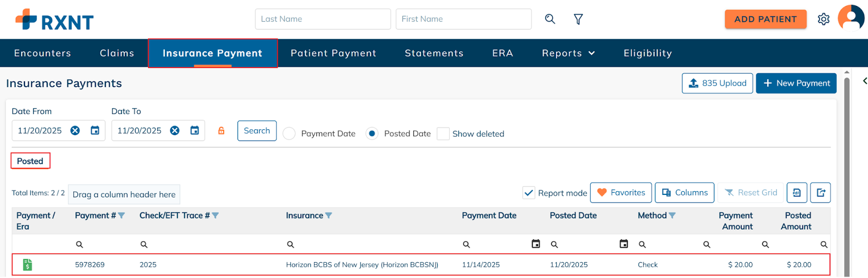Clear the Date To field value

[x=175, y=130]
